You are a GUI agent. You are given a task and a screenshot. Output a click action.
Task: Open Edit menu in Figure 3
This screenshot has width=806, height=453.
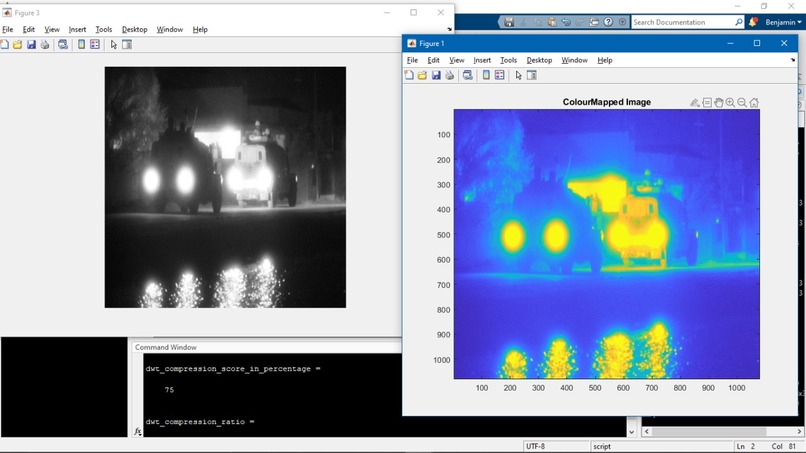29,30
